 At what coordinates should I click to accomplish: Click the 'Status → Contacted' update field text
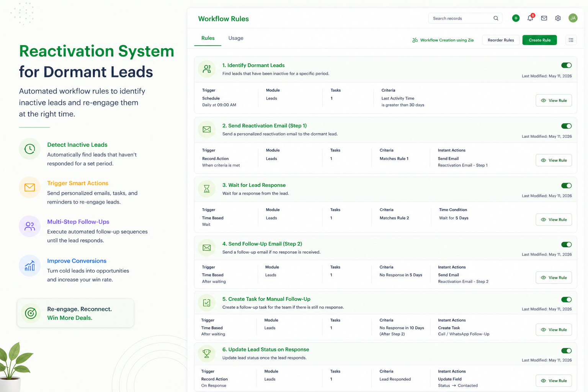[x=458, y=386]
